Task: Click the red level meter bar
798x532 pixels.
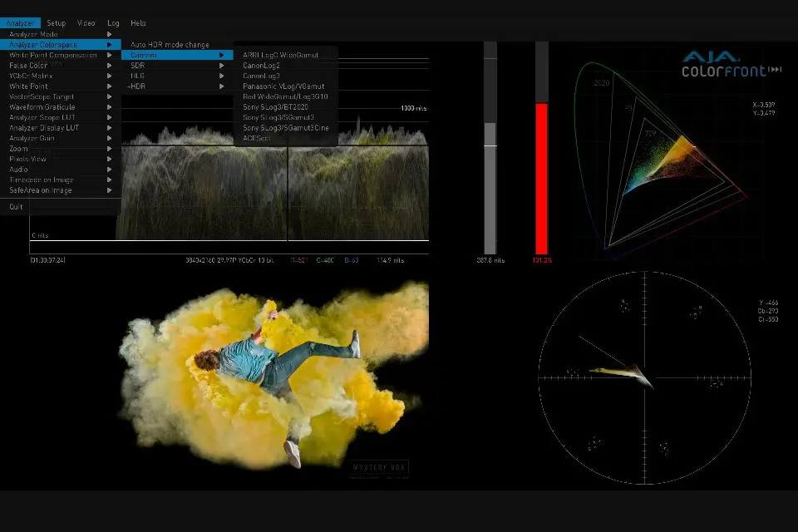Action: 541,178
